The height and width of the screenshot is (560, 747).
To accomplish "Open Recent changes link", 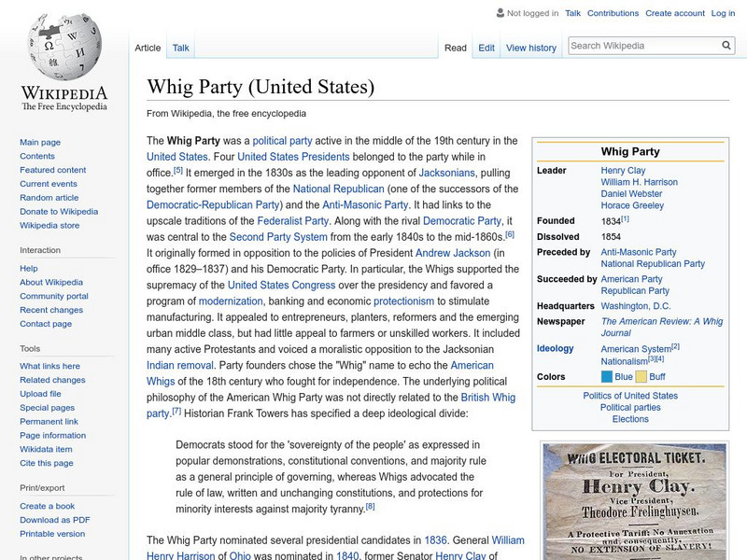I will [x=51, y=310].
